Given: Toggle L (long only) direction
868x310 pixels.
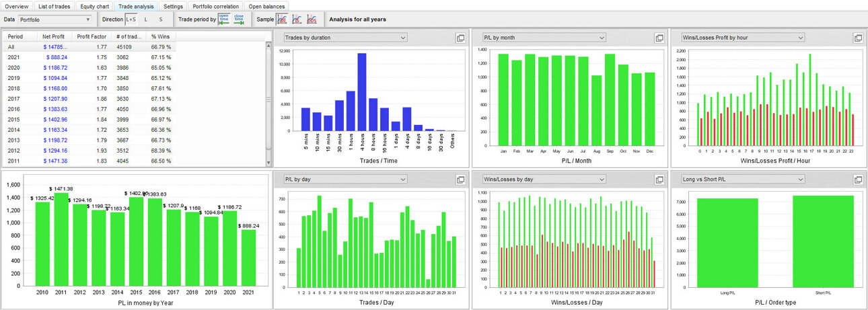Looking at the screenshot, I should [146, 20].
